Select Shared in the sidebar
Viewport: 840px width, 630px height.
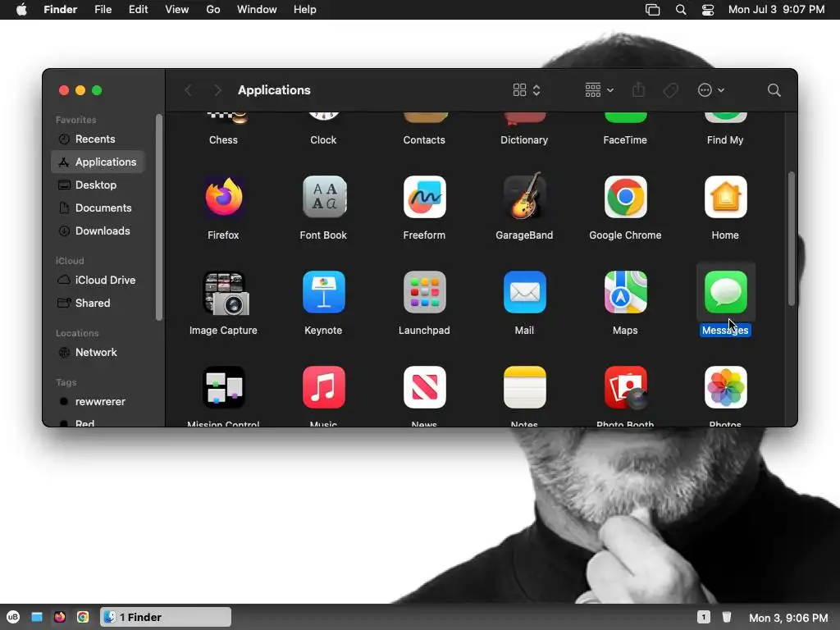(98, 304)
